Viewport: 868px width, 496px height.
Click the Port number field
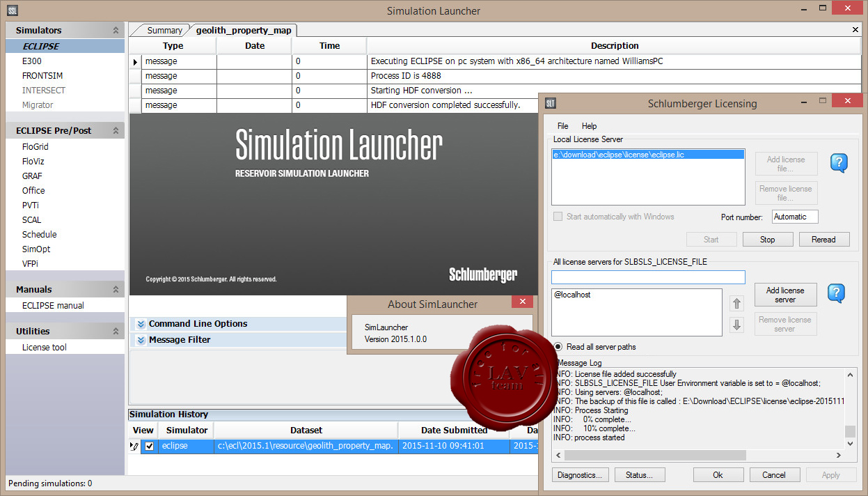pos(795,217)
